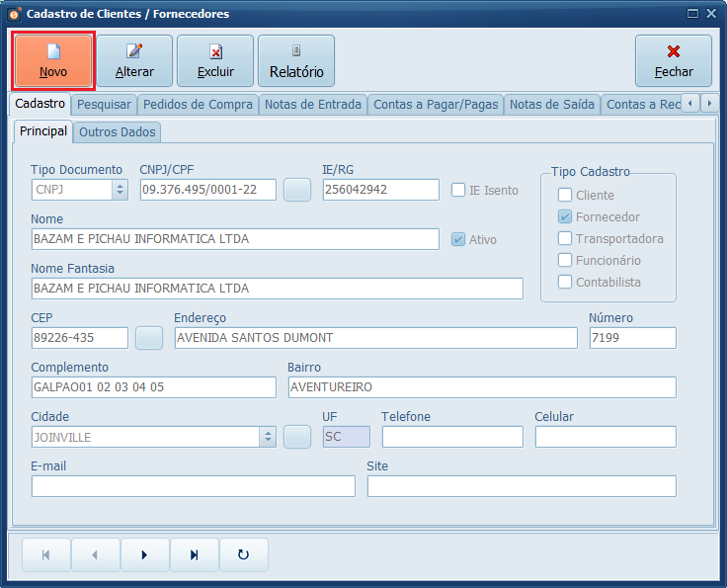Open the Outros Dados sub-tab
Screen dimensions: 727x588
point(118,131)
